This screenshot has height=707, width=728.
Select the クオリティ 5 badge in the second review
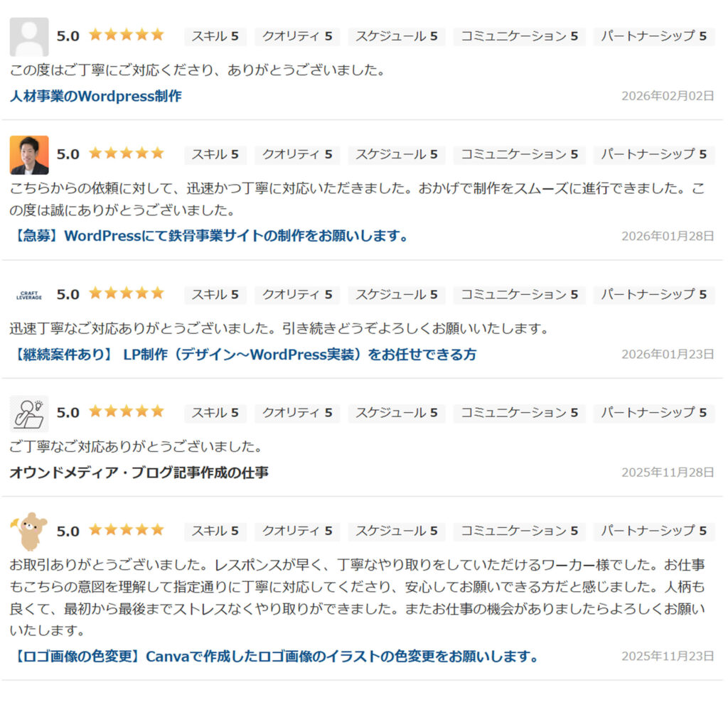(x=296, y=154)
